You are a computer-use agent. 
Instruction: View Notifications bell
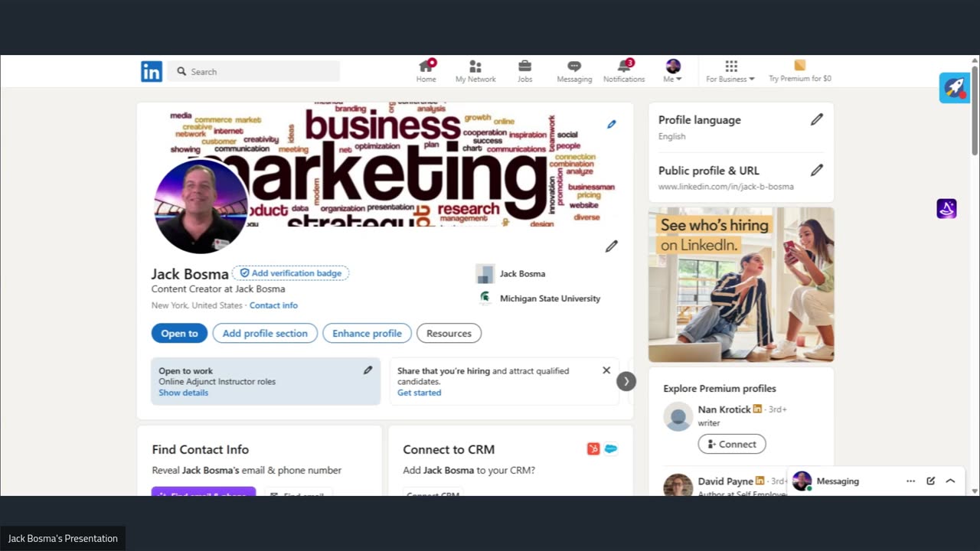(624, 71)
